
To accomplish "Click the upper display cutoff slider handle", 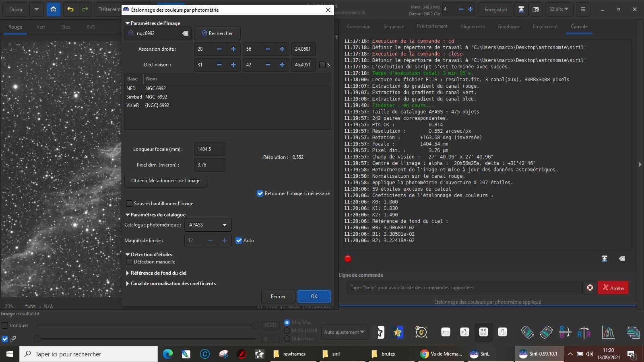I will coord(256,325).
